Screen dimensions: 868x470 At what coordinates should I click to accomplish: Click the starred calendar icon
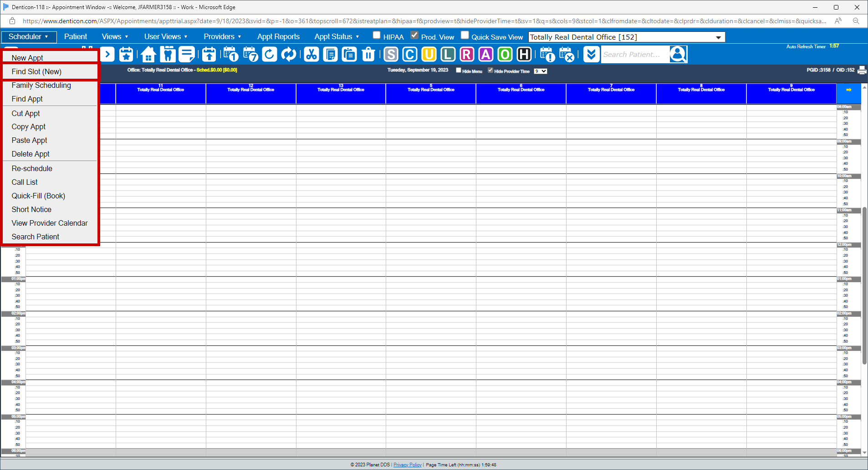click(x=126, y=54)
